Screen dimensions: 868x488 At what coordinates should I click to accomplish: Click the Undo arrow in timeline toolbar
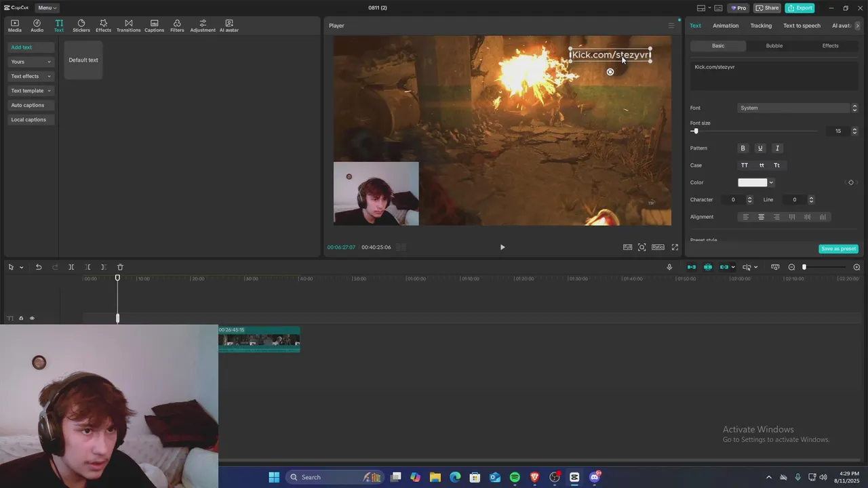(x=39, y=267)
